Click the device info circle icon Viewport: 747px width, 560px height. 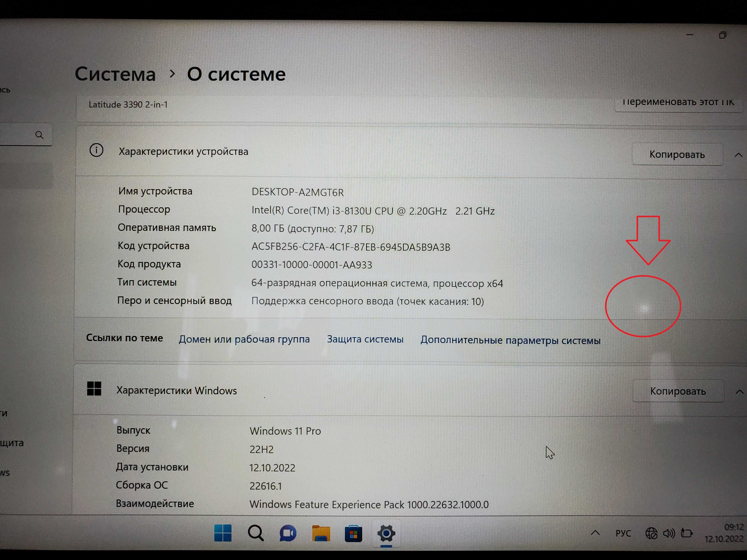pos(96,150)
